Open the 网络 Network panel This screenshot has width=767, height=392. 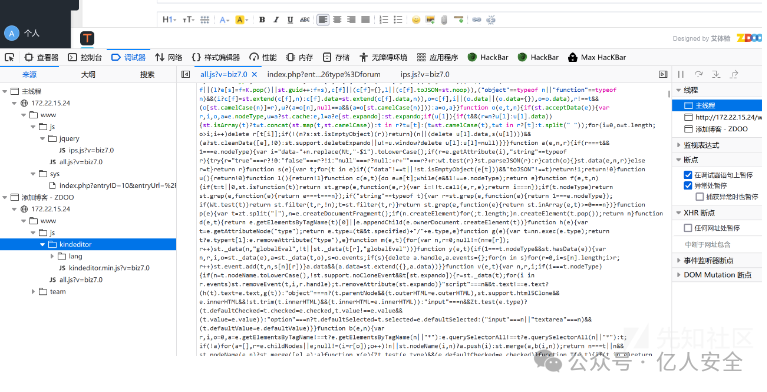168,57
